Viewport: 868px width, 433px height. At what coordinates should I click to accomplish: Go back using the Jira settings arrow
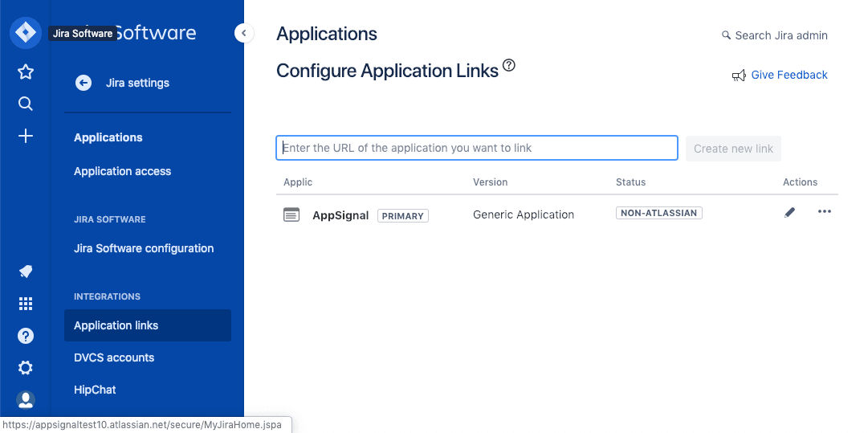(83, 83)
